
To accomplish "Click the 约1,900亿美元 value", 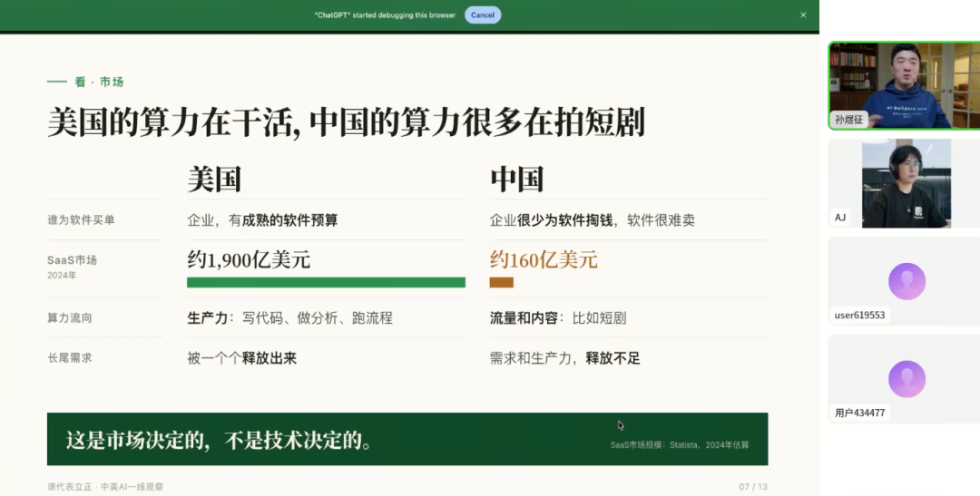I will tap(249, 259).
